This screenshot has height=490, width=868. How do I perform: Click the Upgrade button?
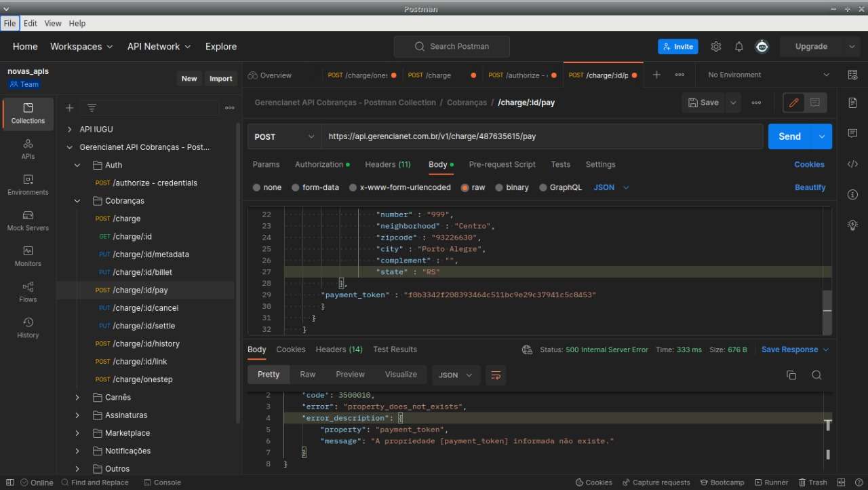812,47
